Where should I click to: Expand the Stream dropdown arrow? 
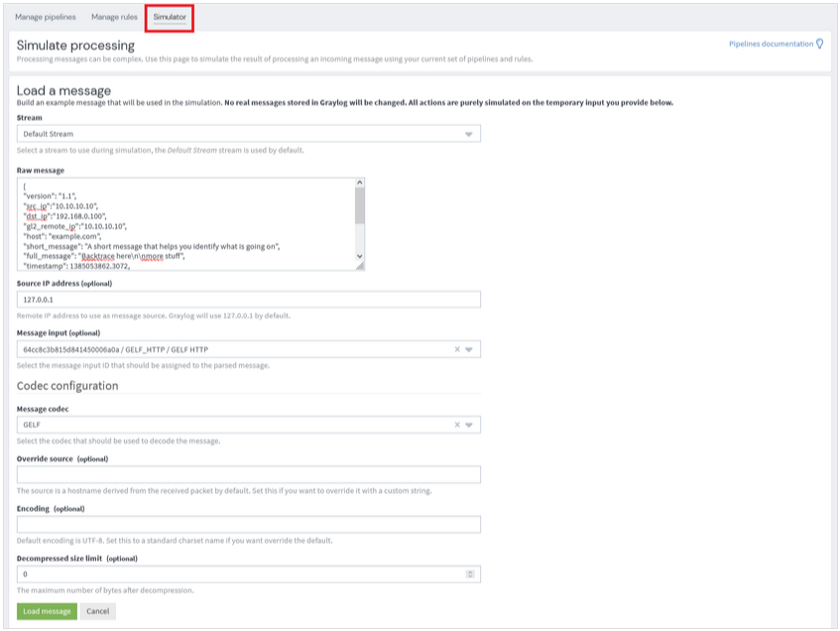coord(469,134)
